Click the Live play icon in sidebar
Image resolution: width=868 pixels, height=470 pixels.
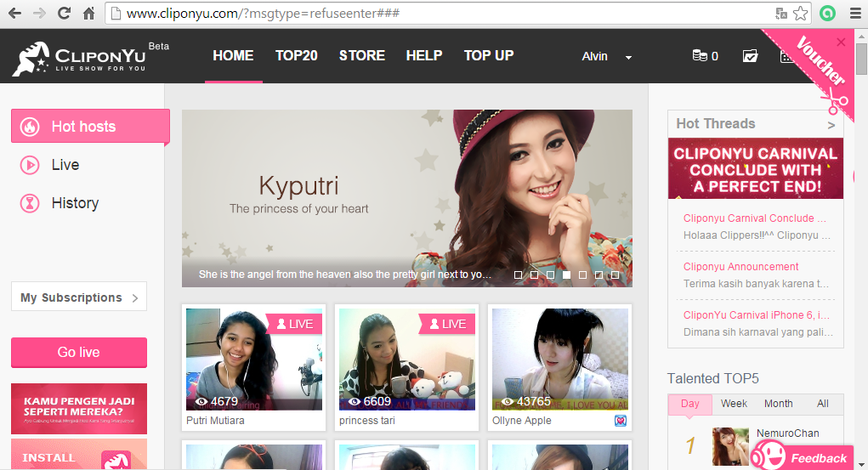[30, 165]
